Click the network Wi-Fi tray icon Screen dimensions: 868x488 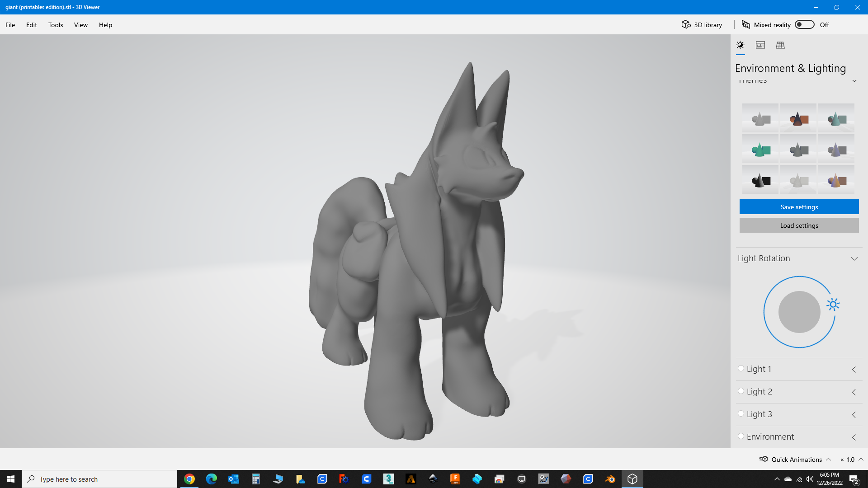pyautogui.click(x=799, y=479)
